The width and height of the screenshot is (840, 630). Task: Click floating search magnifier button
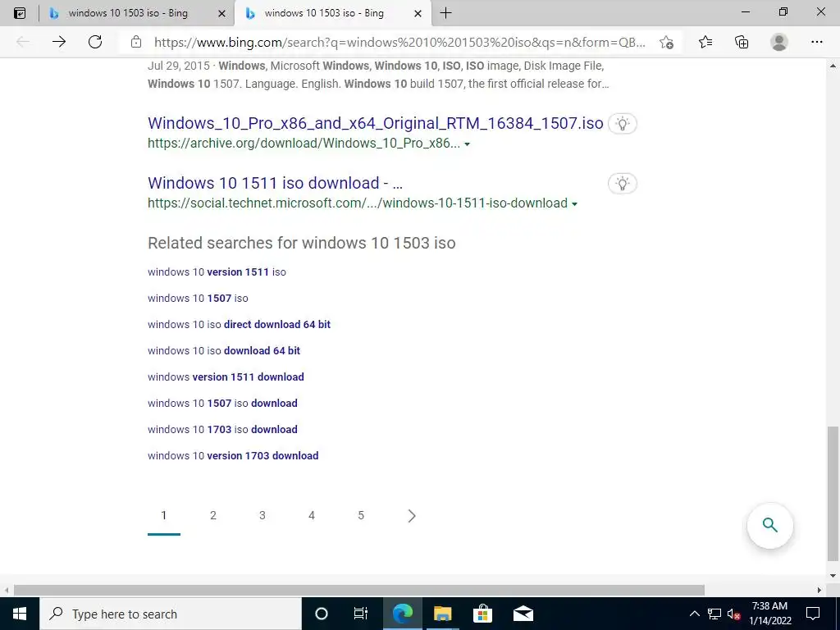point(769,525)
